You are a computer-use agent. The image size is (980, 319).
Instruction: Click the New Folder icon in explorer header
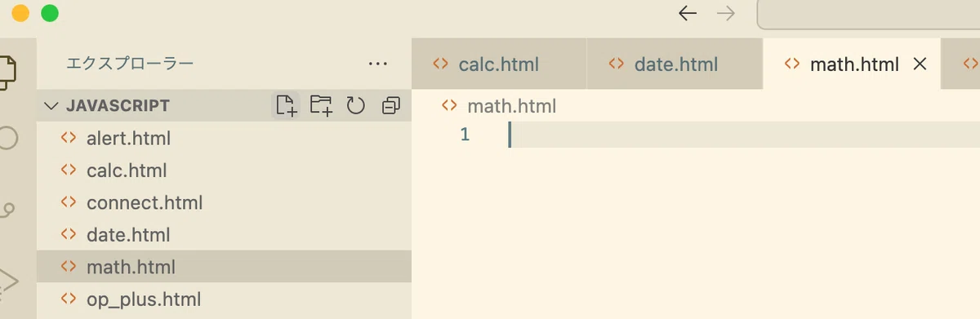point(321,105)
